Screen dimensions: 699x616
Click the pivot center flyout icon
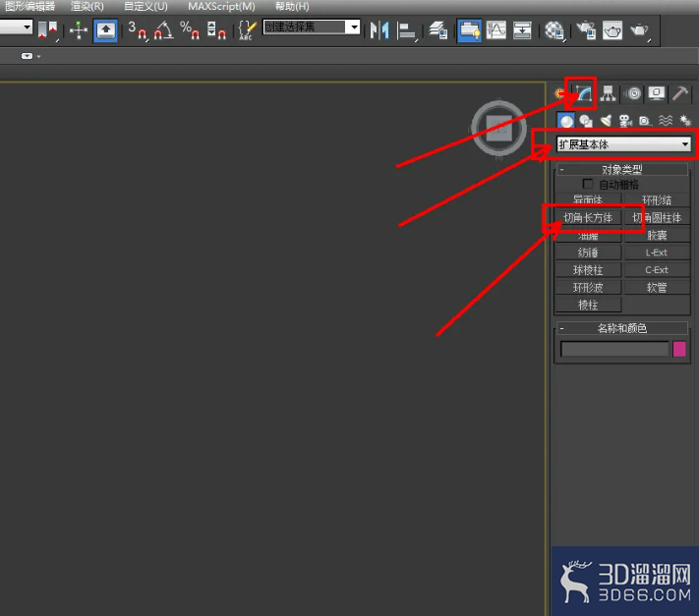click(x=47, y=30)
